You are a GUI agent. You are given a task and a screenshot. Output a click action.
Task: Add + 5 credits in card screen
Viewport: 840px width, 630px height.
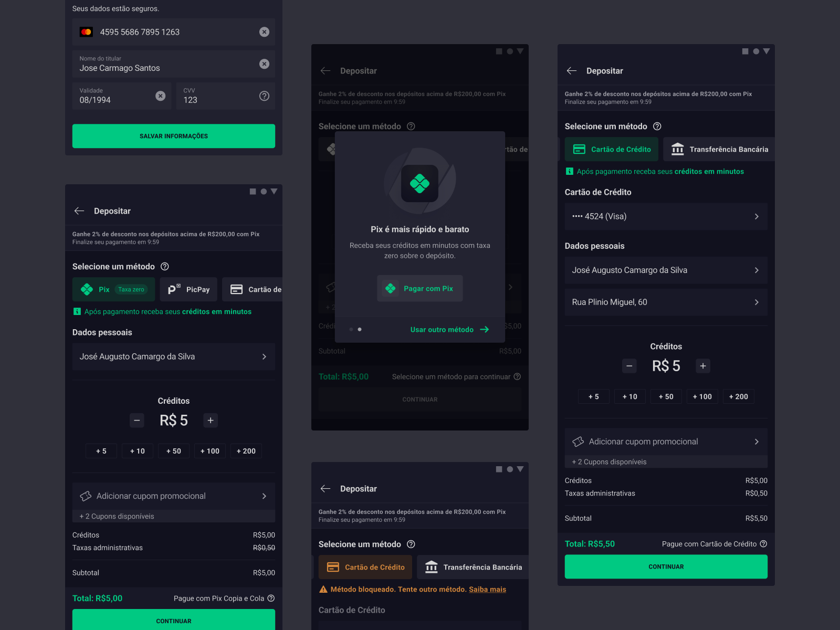point(594,396)
